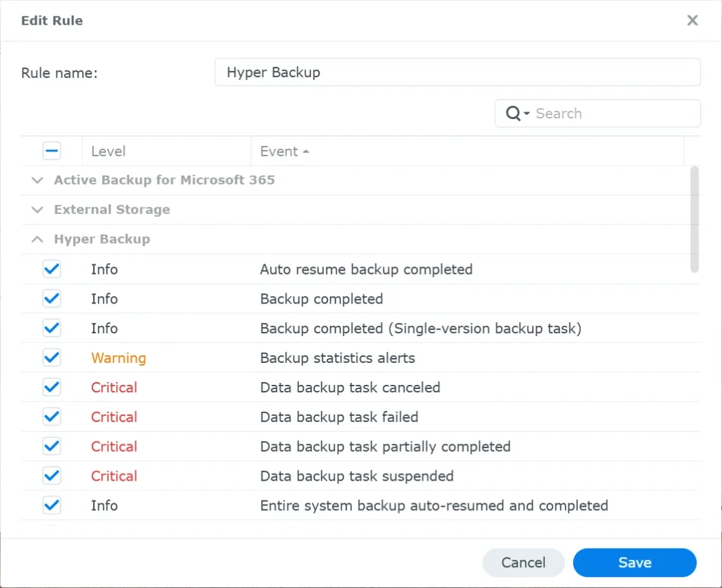
Task: Select the Warning level label
Action: [x=118, y=358]
